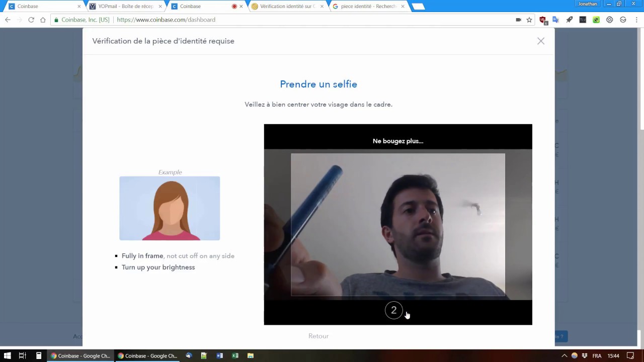Open Chrome's three-dot menu

pyautogui.click(x=636, y=20)
